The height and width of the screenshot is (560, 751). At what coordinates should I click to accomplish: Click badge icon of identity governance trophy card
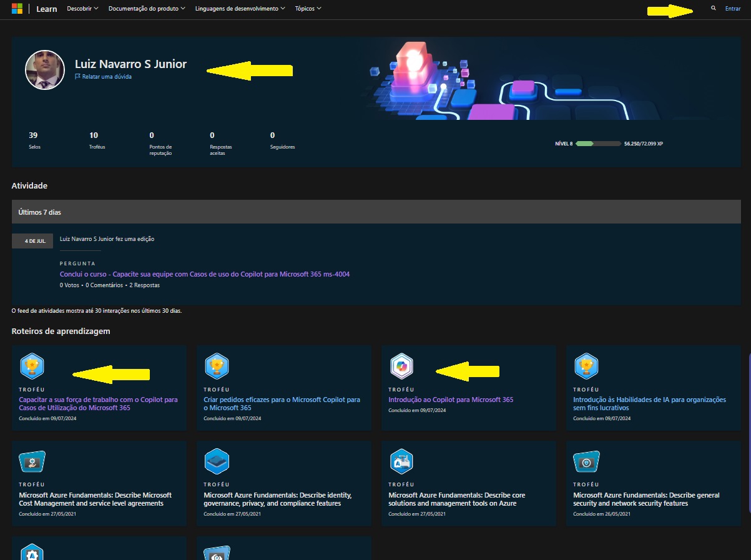click(x=217, y=462)
